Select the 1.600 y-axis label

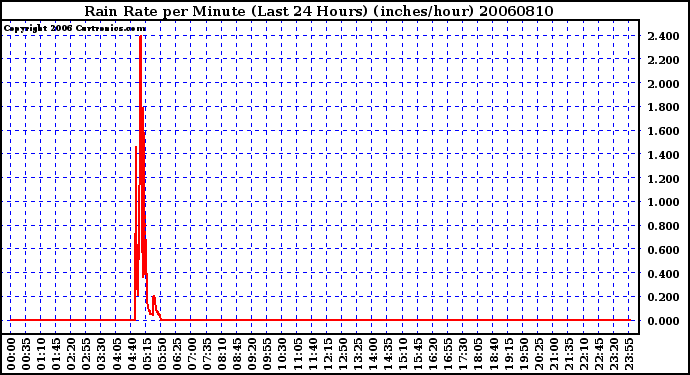(x=663, y=131)
